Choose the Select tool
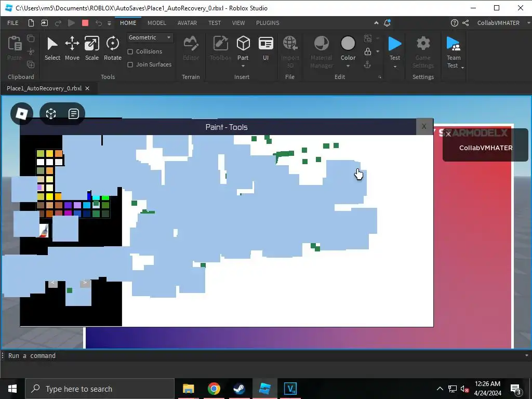The image size is (532, 399). 52,48
